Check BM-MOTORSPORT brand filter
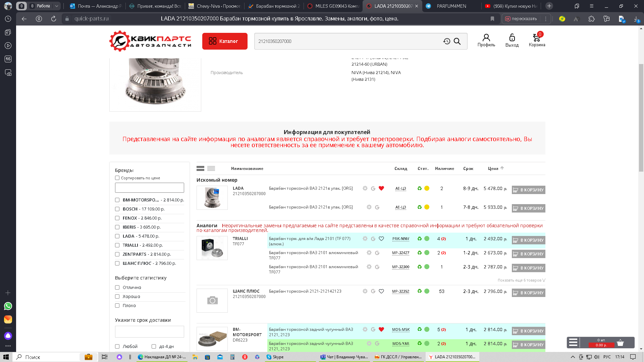The image size is (644, 362). pos(117,200)
